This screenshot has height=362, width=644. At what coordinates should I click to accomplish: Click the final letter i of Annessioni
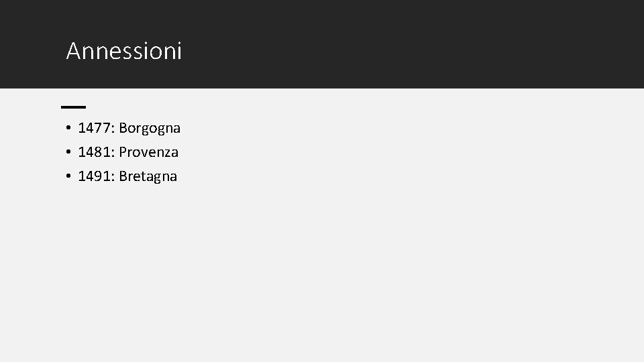[179, 51]
